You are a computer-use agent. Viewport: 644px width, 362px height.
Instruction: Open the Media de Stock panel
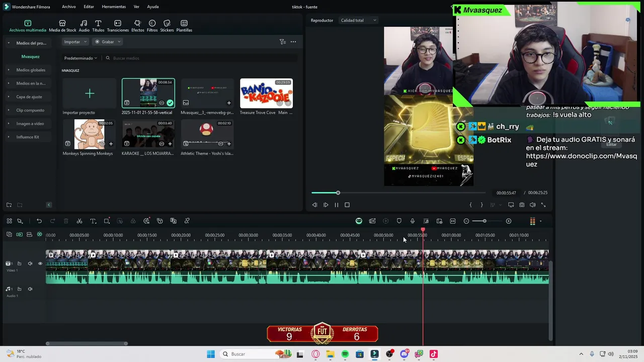pos(62,26)
